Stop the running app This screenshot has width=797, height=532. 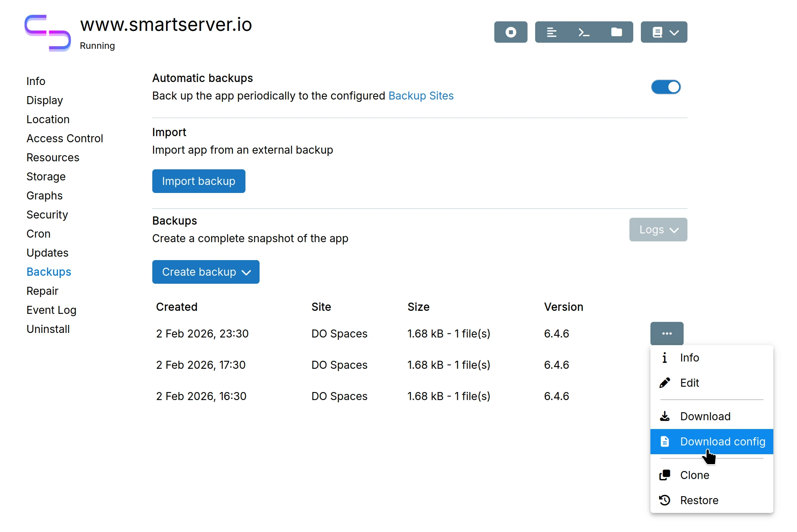[x=511, y=32]
